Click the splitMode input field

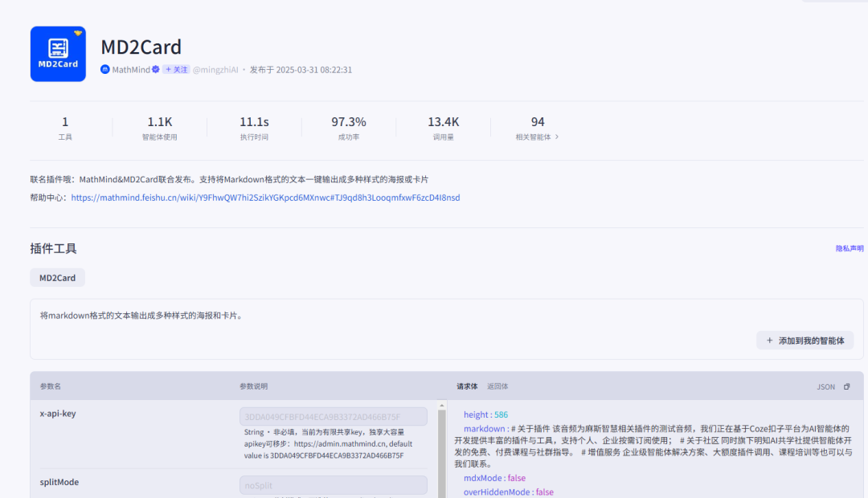click(x=333, y=485)
